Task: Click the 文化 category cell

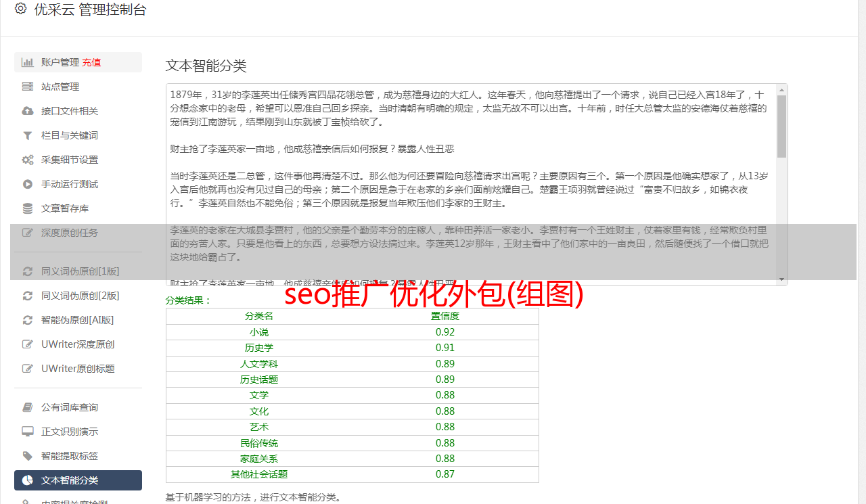Action: (x=259, y=411)
